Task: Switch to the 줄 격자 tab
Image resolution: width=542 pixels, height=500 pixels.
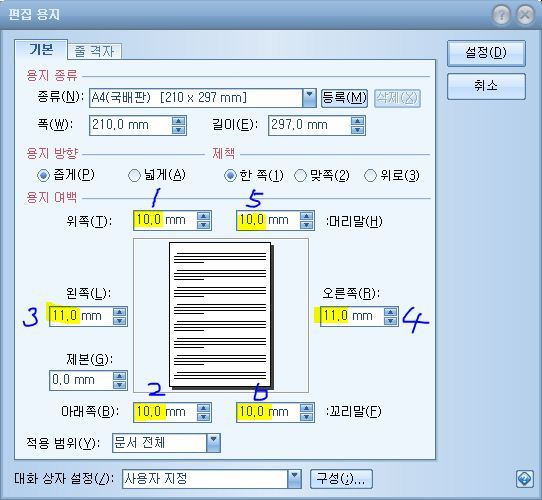Action: pyautogui.click(x=94, y=52)
